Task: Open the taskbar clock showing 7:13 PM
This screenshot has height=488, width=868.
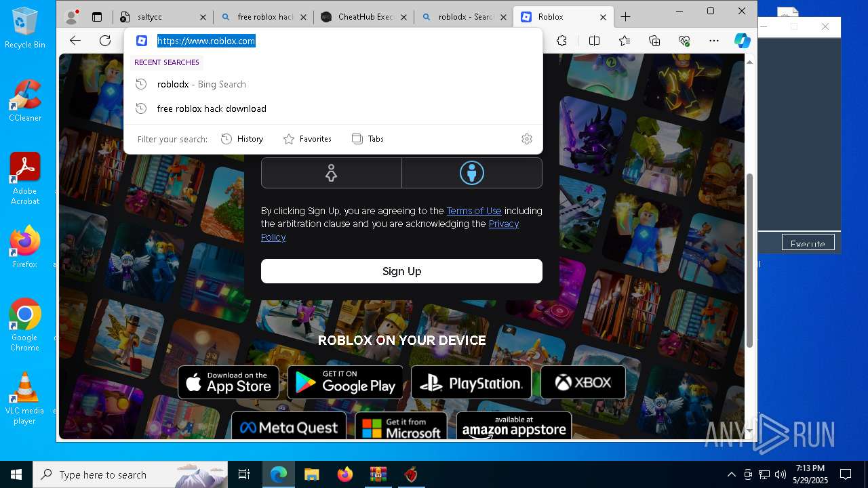Action: [810, 474]
